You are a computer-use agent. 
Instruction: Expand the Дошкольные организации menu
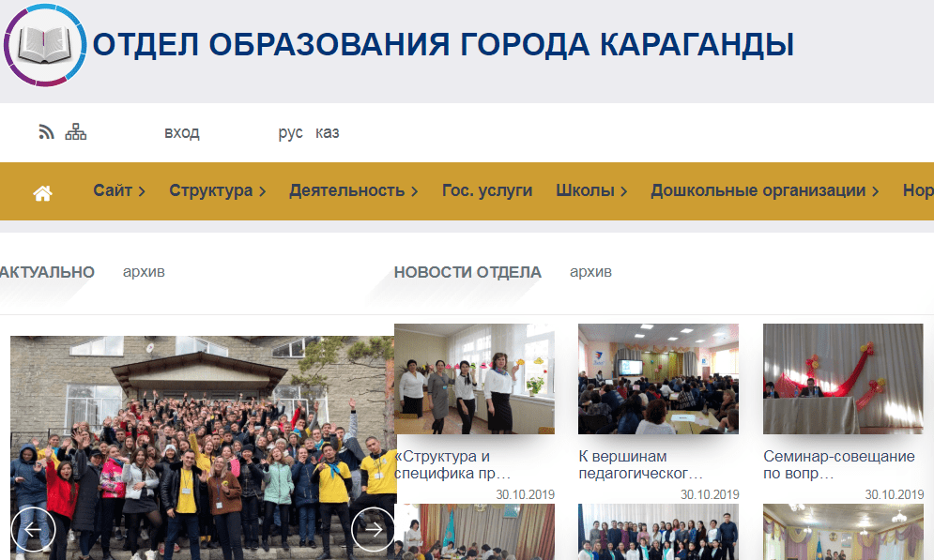[x=760, y=190]
